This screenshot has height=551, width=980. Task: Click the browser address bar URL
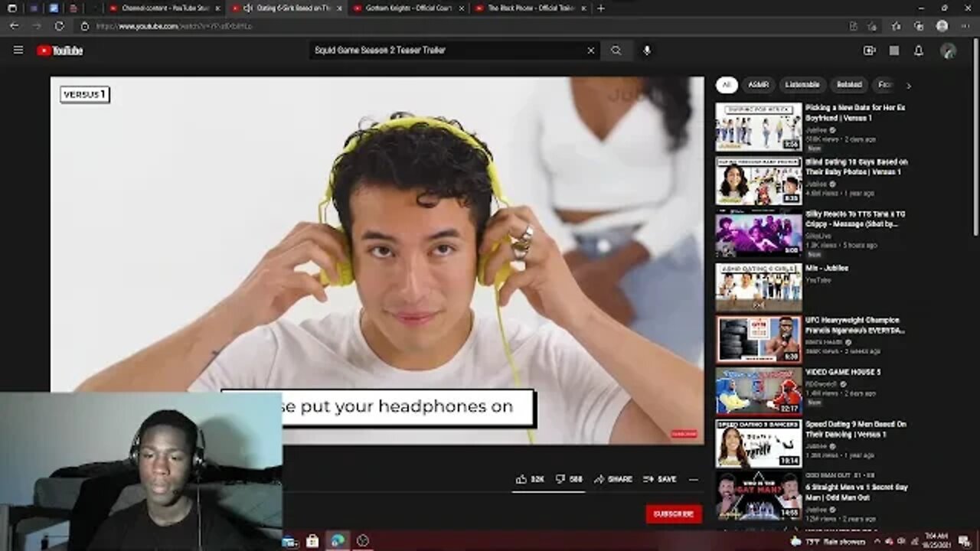(x=174, y=26)
